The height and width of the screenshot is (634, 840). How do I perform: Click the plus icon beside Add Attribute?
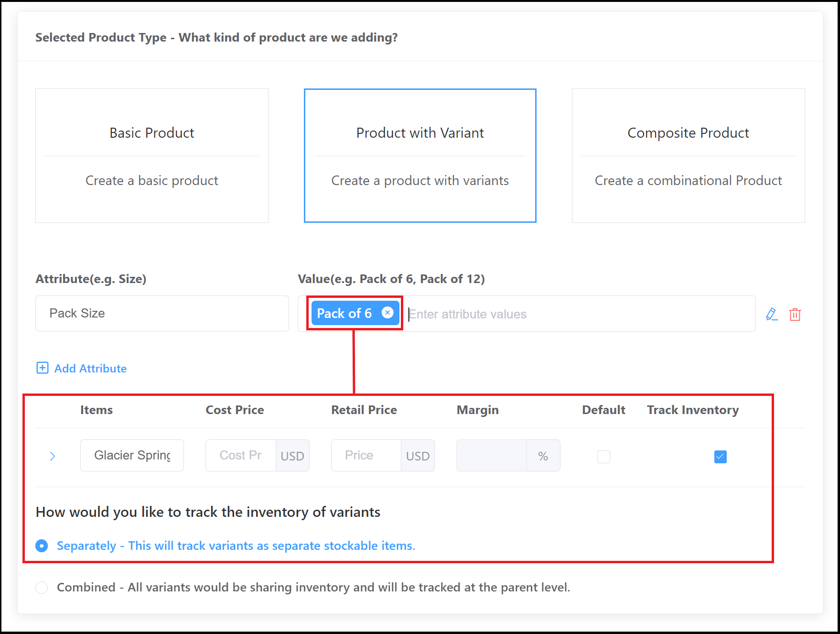pos(43,368)
